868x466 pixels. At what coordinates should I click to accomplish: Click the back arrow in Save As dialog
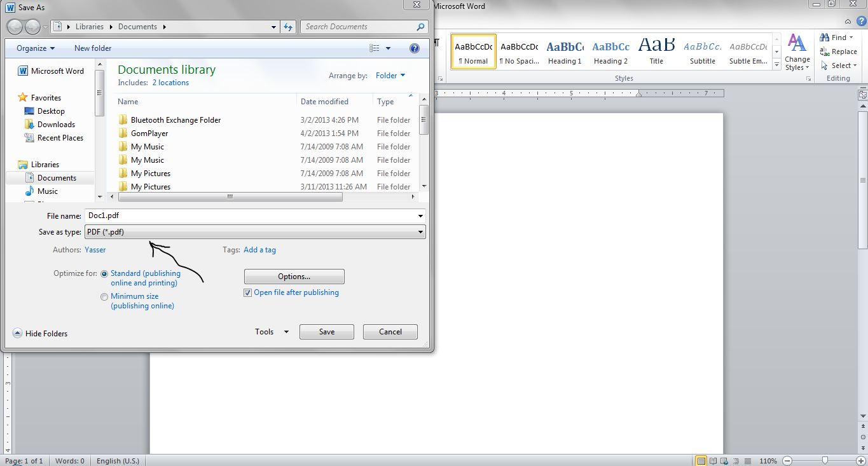[15, 27]
